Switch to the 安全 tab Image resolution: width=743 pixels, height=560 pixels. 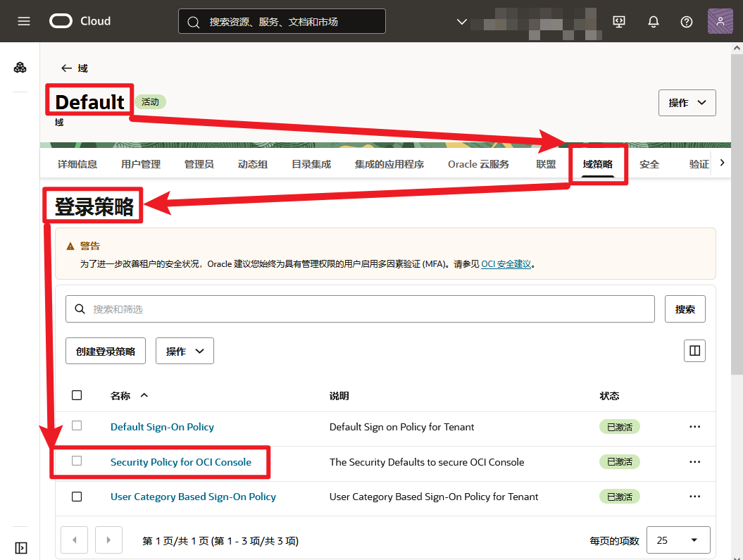[649, 164]
